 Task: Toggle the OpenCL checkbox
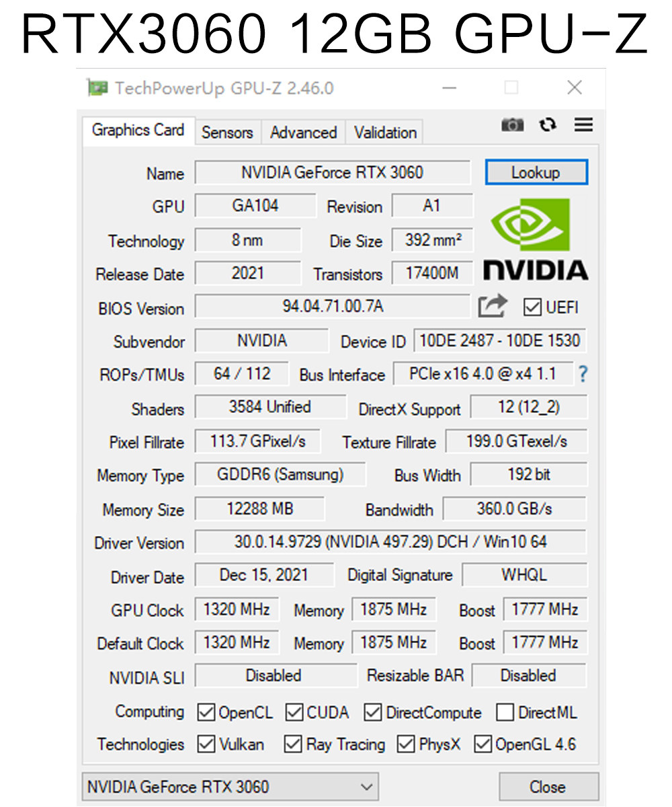coord(206,712)
